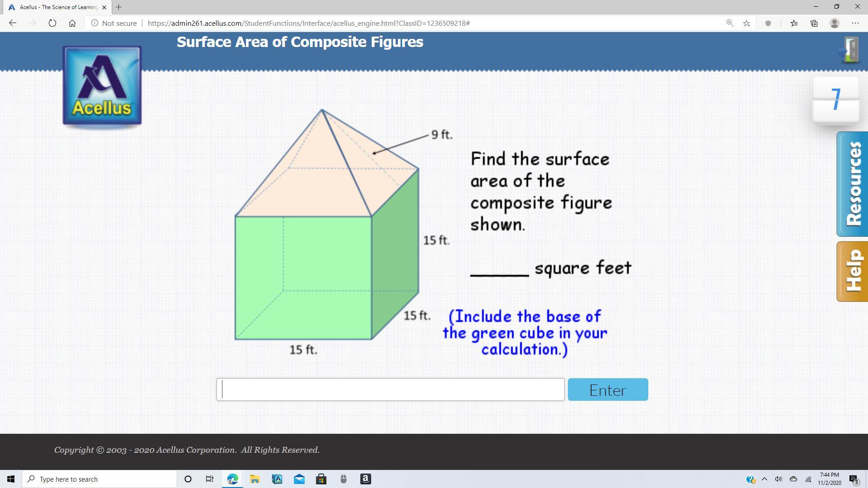Open browser settings and more menu
The height and width of the screenshot is (488, 868).
855,23
